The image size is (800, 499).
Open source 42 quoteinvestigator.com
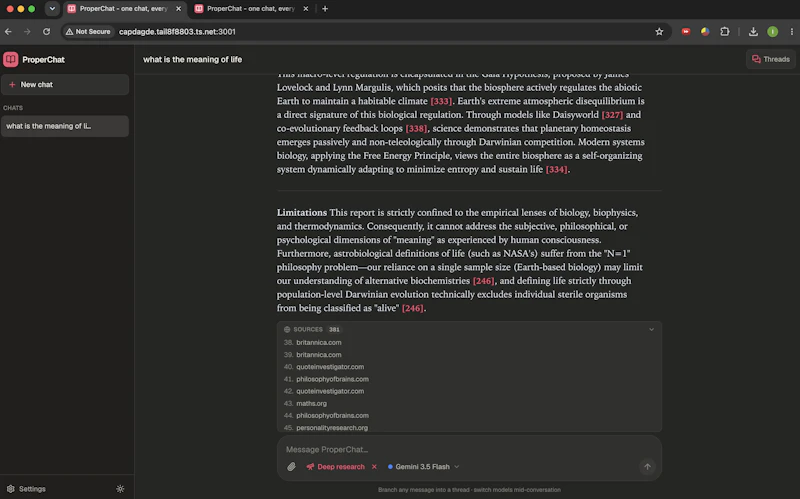(330, 391)
